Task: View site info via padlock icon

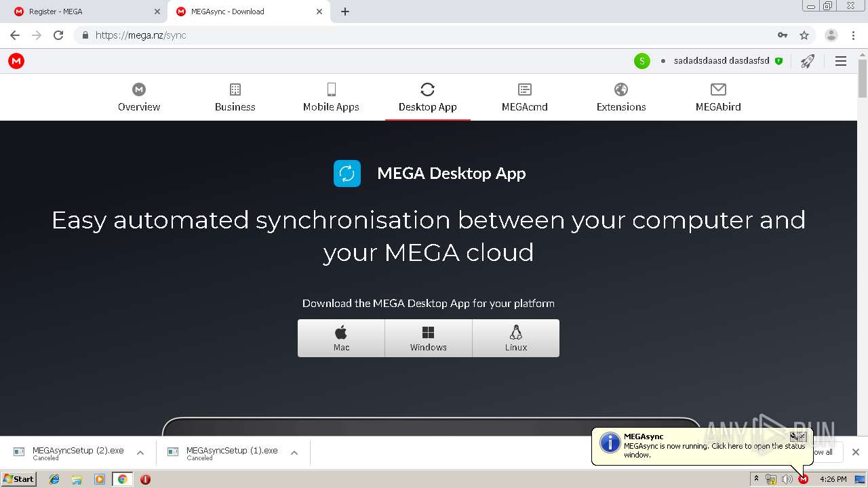Action: [85, 35]
